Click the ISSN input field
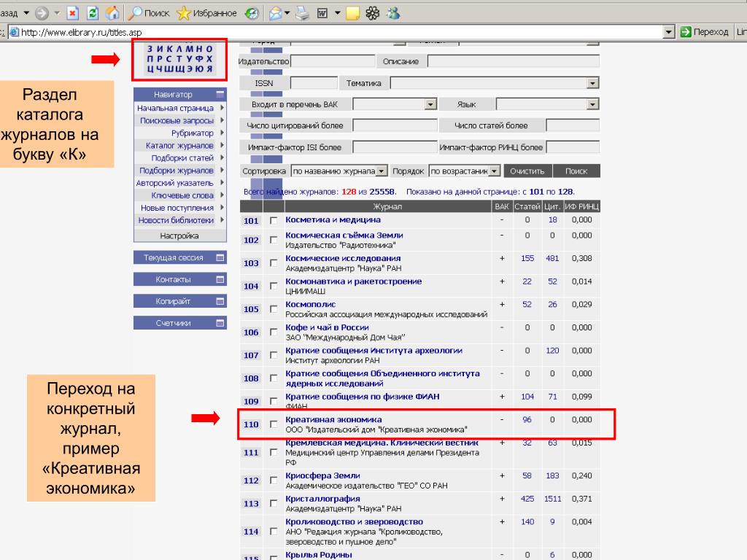Screen dimensions: 747x560 314,83
